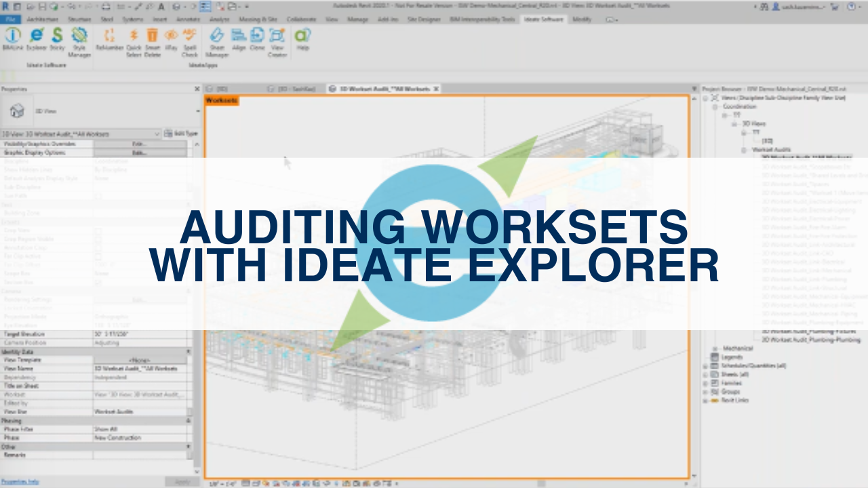868x488 pixels.
Task: Expand the Revit Links node
Action: (705, 400)
